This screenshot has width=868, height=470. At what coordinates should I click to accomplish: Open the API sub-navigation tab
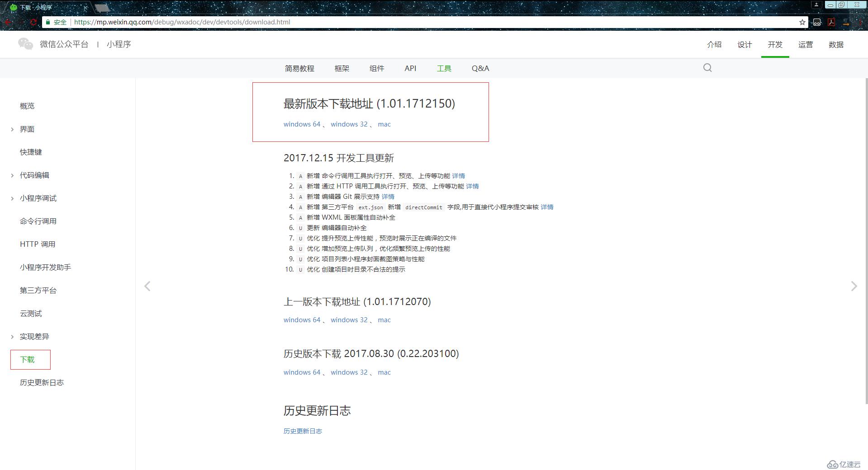(410, 68)
